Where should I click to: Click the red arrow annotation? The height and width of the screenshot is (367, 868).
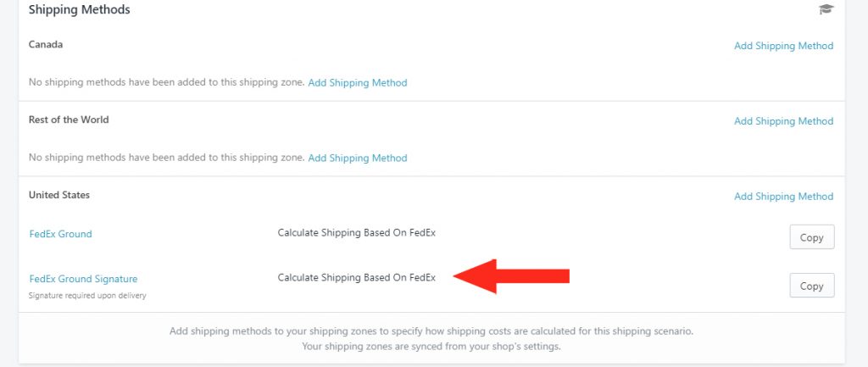click(x=511, y=276)
